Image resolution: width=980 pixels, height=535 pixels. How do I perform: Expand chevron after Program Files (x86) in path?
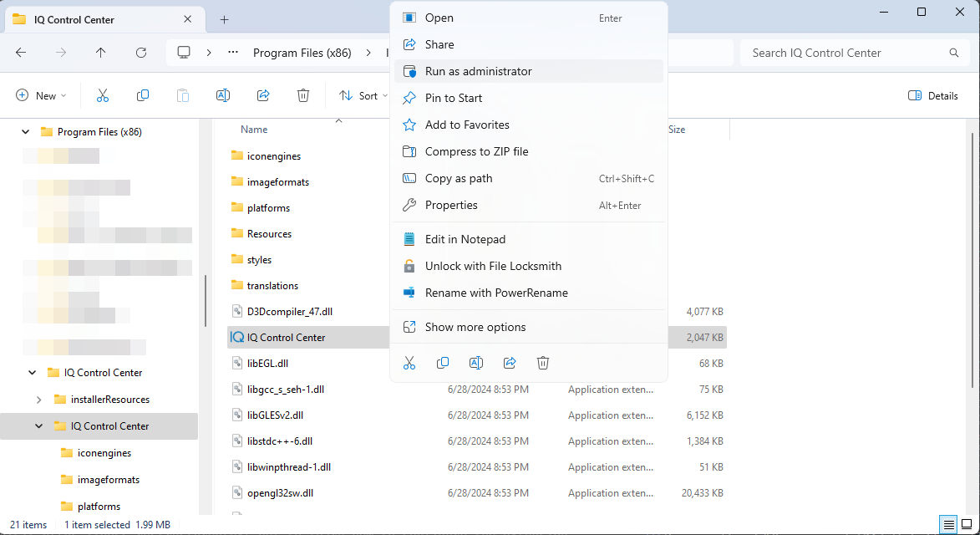(x=369, y=53)
